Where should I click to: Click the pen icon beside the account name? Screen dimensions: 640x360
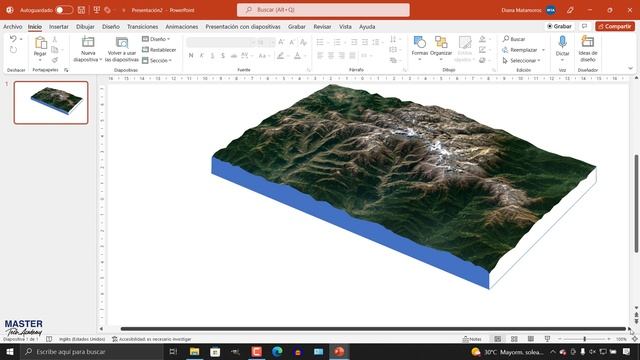(x=570, y=10)
